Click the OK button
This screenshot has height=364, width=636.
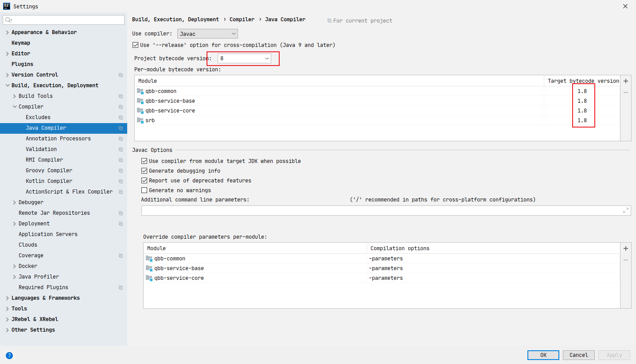(543, 355)
